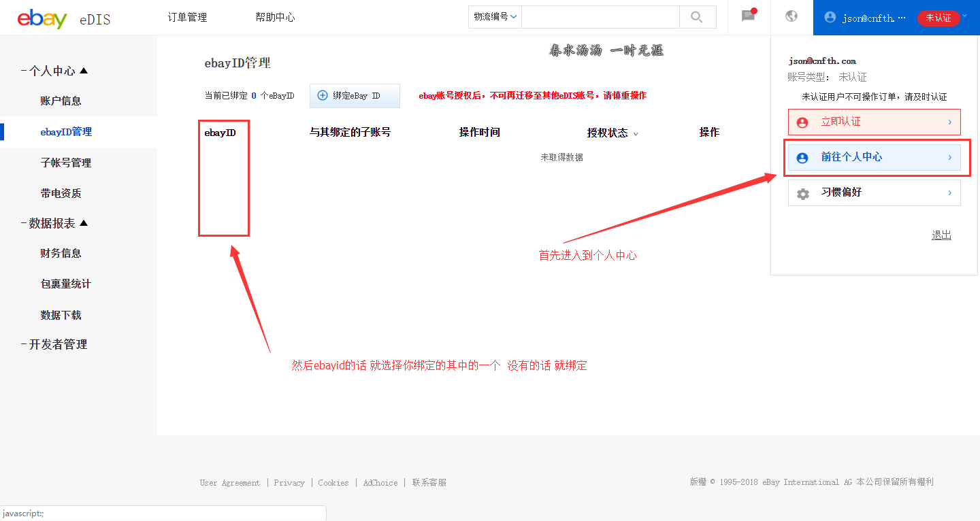Click the globe language icon
The image size is (980, 521).
791,16
